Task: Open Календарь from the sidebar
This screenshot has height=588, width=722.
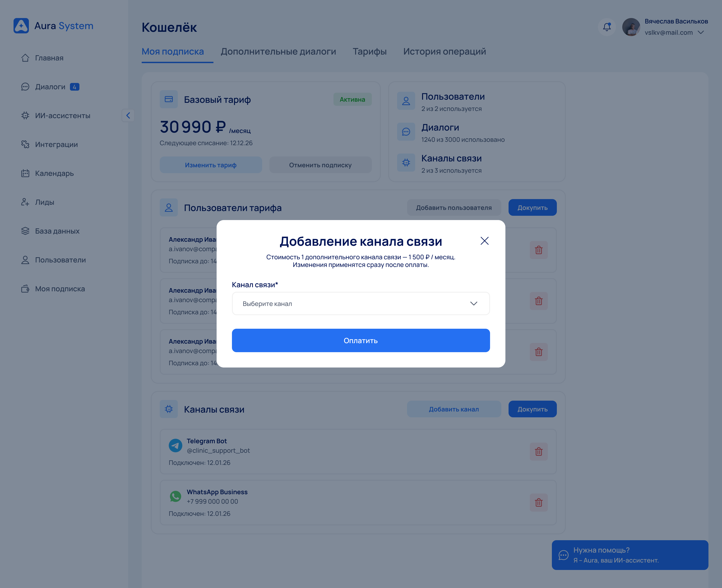Action: pyautogui.click(x=54, y=173)
